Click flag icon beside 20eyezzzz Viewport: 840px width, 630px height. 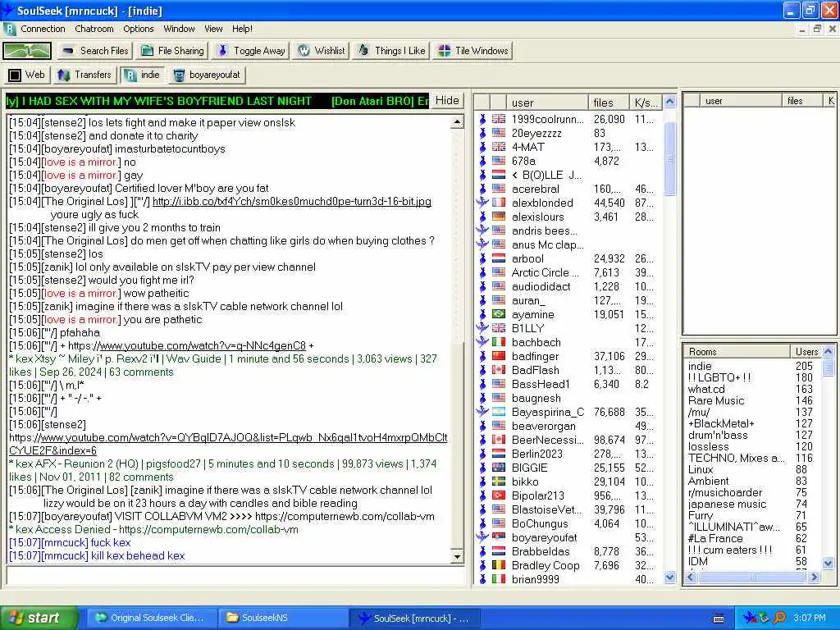pos(499,133)
